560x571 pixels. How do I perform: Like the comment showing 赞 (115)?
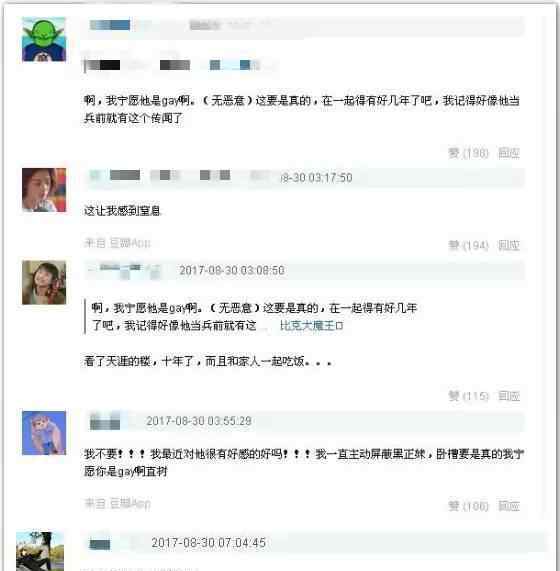point(468,396)
